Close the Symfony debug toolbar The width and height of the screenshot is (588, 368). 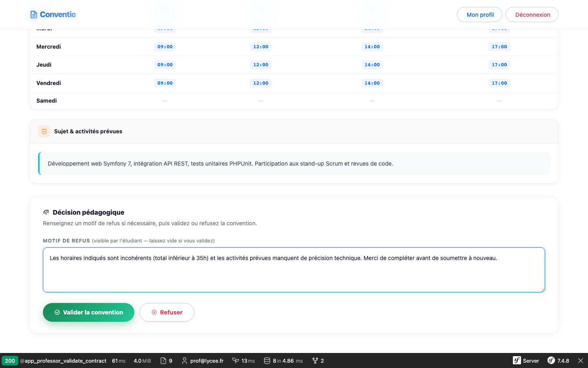pyautogui.click(x=581, y=361)
